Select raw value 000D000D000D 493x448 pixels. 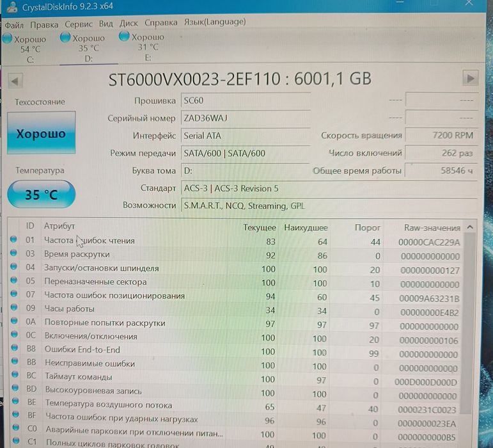(426, 382)
